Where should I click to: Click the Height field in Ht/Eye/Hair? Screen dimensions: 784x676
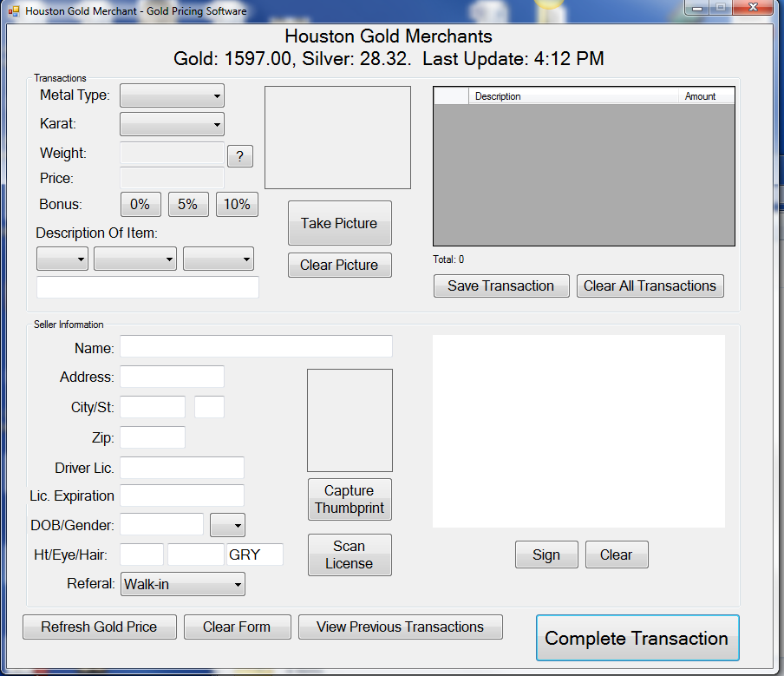142,555
